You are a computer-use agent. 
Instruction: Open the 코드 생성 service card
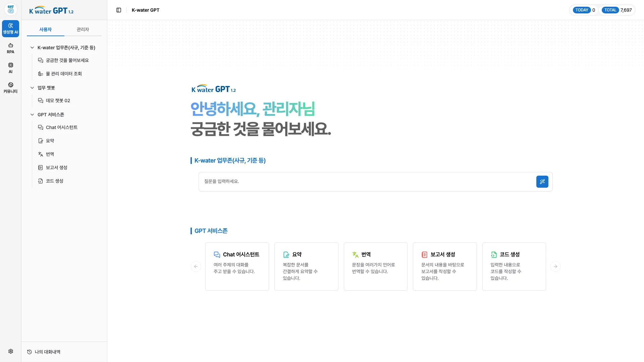(514, 266)
